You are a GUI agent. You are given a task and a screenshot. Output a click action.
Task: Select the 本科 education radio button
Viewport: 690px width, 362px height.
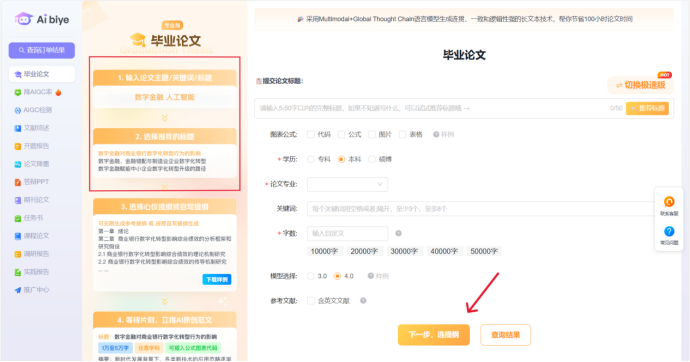(341, 159)
